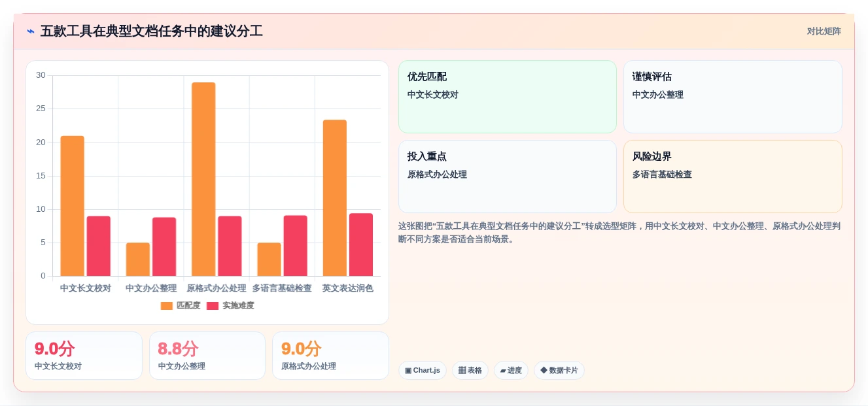Viewport: 868px width, 406px height.
Task: Open the 谨慎评估 card
Action: (733, 97)
